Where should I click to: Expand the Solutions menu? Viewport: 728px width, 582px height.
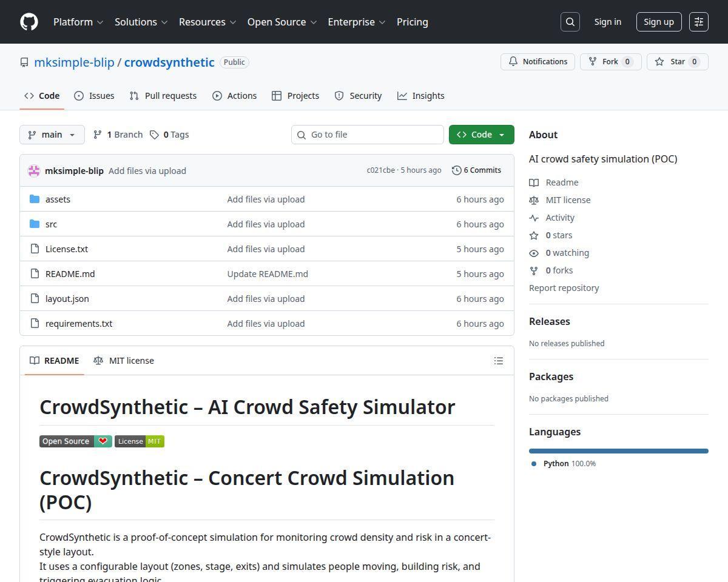coord(141,22)
